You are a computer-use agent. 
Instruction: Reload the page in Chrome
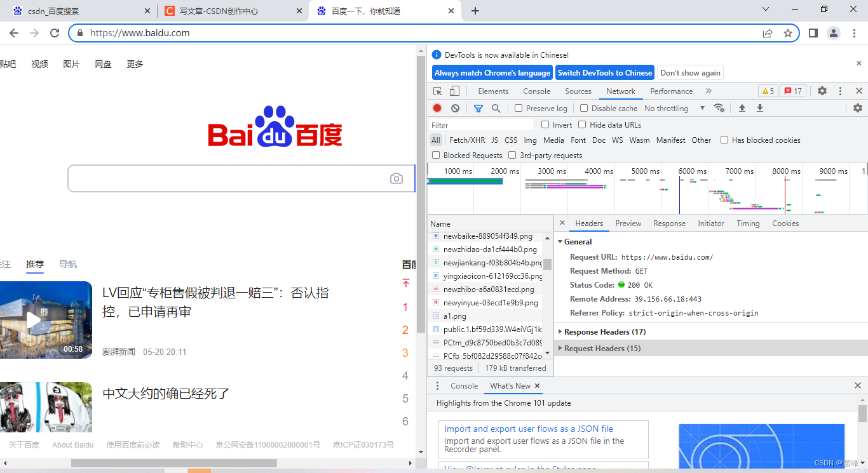[55, 33]
